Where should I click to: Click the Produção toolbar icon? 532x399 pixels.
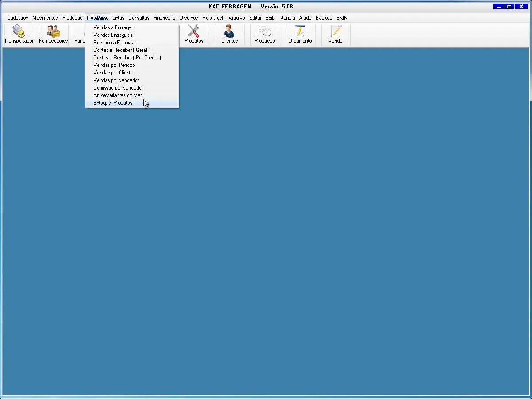click(x=265, y=35)
